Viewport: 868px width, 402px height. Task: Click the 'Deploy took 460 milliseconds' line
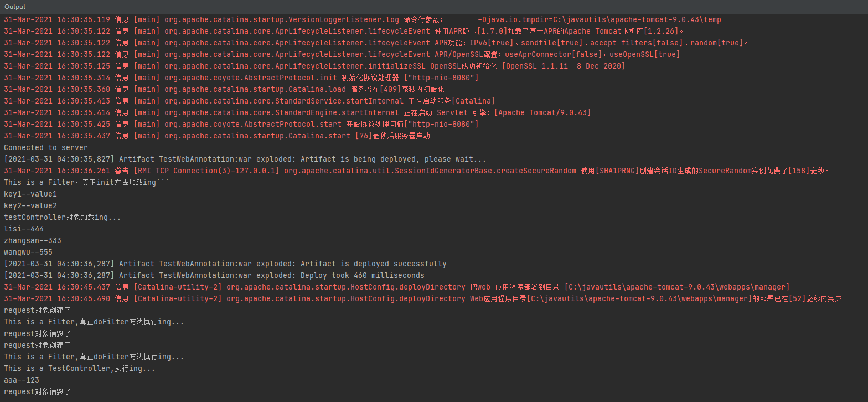(x=214, y=275)
